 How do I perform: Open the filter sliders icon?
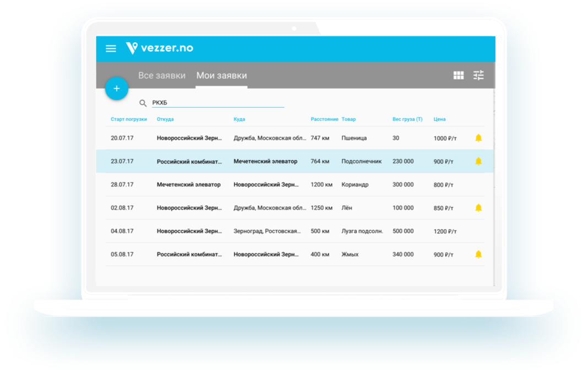478,75
